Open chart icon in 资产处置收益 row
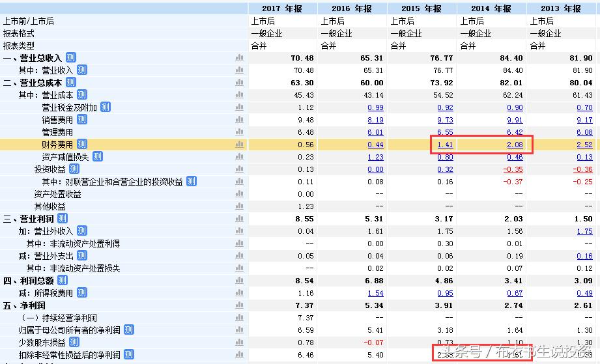Screen dimensions: 600x364 point(239,193)
